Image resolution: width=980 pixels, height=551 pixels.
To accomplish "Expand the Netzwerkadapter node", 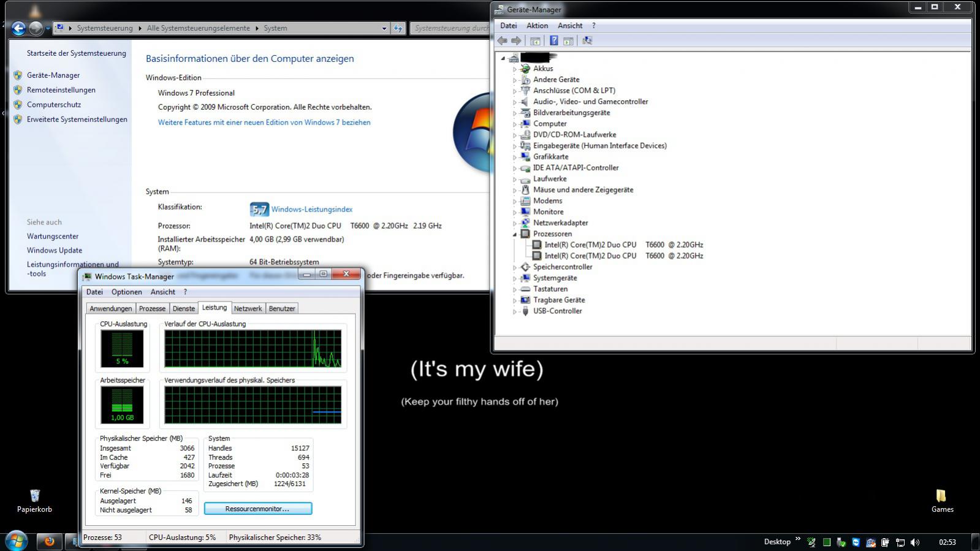I will (515, 223).
